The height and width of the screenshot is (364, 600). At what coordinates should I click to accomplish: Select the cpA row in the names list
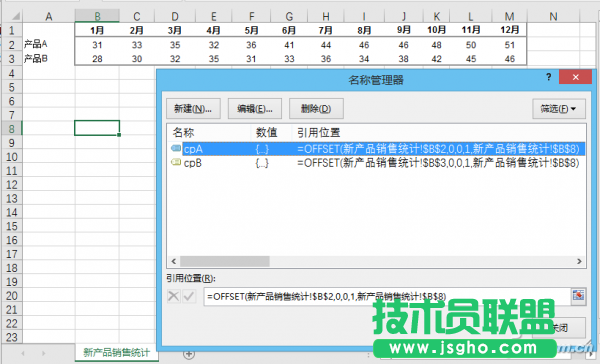point(377,149)
